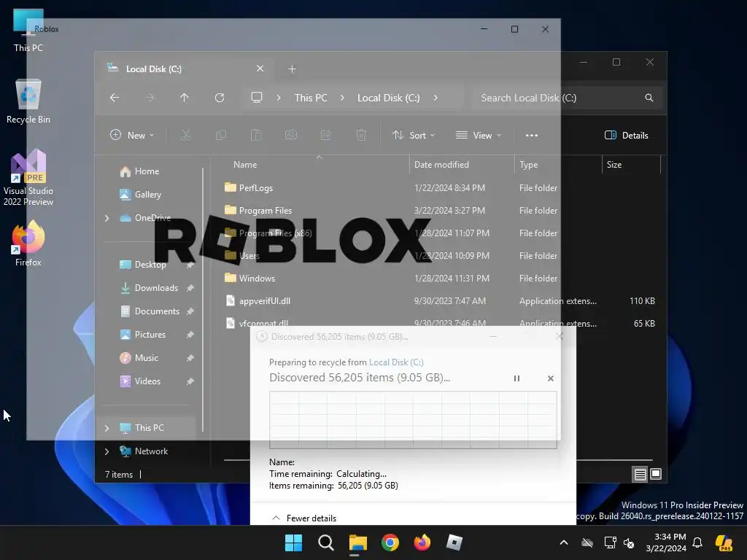Cancel the recycle operation with the X

click(551, 378)
